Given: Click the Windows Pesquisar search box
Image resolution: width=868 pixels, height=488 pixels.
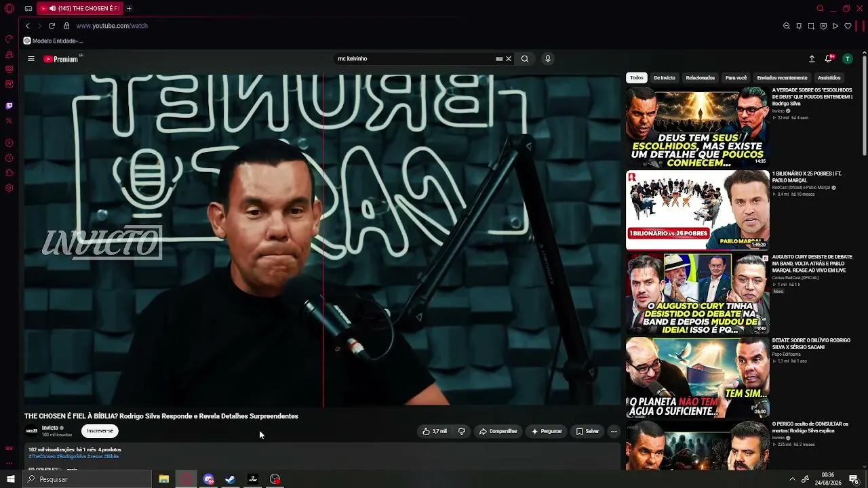Looking at the screenshot, I should [87, 479].
